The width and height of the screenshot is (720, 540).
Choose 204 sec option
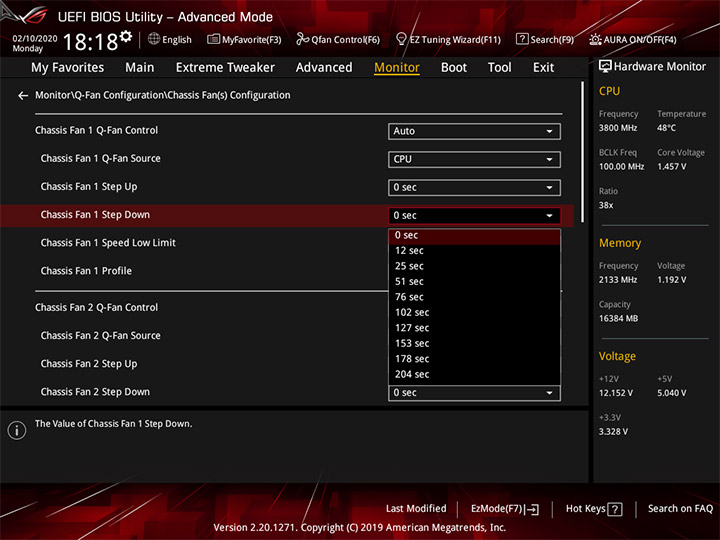(x=474, y=374)
